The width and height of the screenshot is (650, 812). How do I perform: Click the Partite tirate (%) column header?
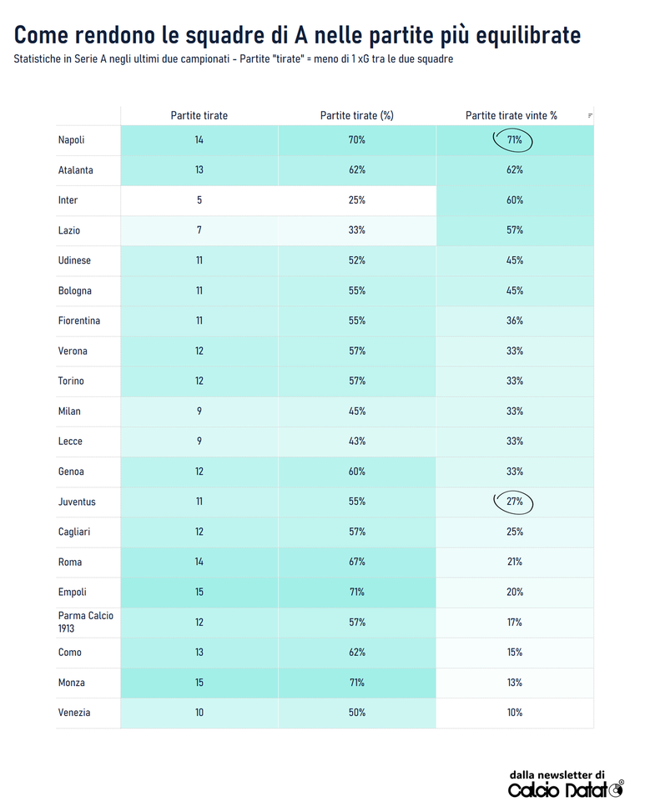coord(356,116)
